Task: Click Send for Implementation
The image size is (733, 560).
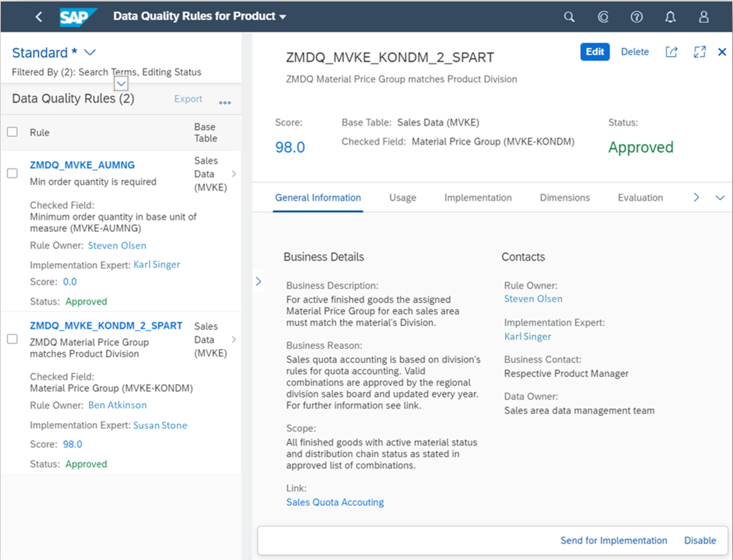Action: coord(614,541)
